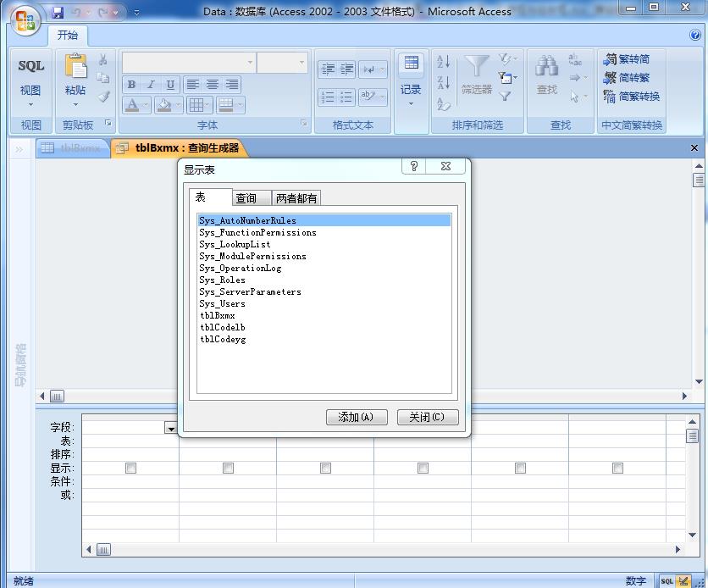Click 简繁转换 button
The image size is (708, 588).
click(x=631, y=97)
